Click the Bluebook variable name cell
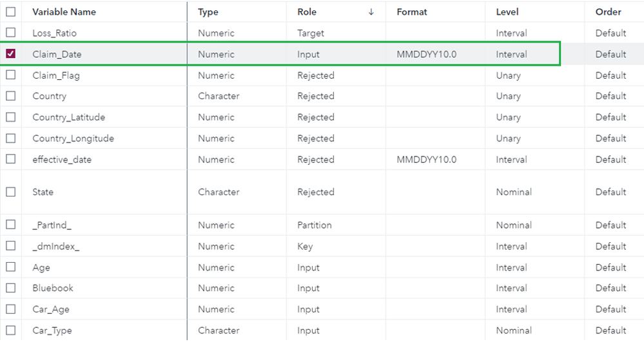The height and width of the screenshot is (342, 644). click(53, 288)
